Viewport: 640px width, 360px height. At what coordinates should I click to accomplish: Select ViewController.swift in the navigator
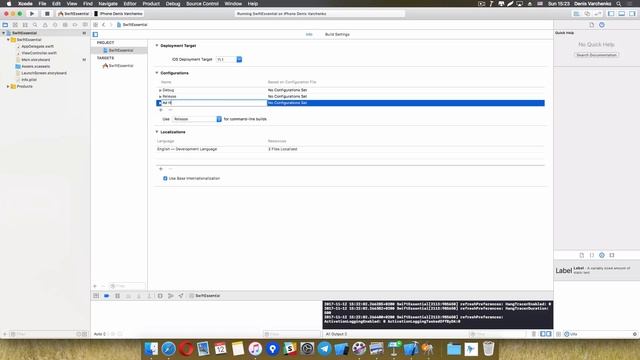tap(39, 53)
